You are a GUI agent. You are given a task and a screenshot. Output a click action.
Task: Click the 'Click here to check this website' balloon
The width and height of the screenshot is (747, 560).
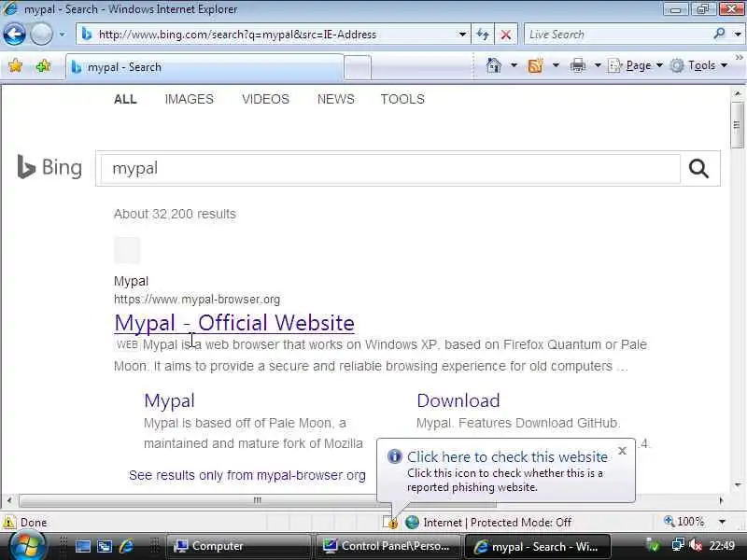point(507,457)
